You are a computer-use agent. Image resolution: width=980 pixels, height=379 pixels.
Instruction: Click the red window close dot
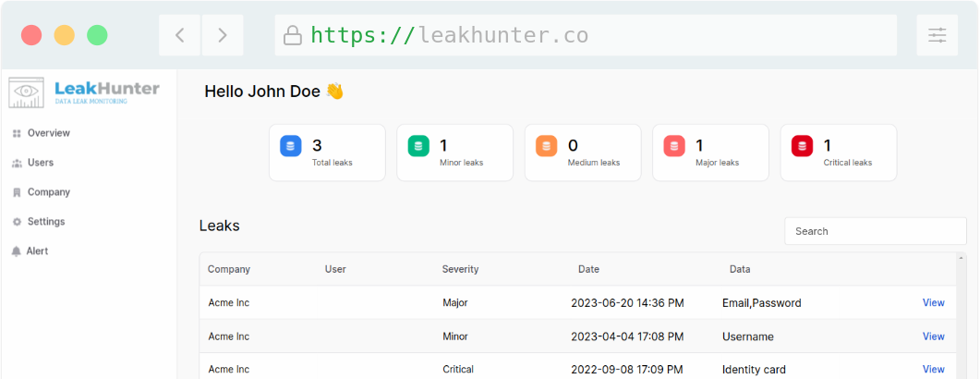pyautogui.click(x=31, y=35)
